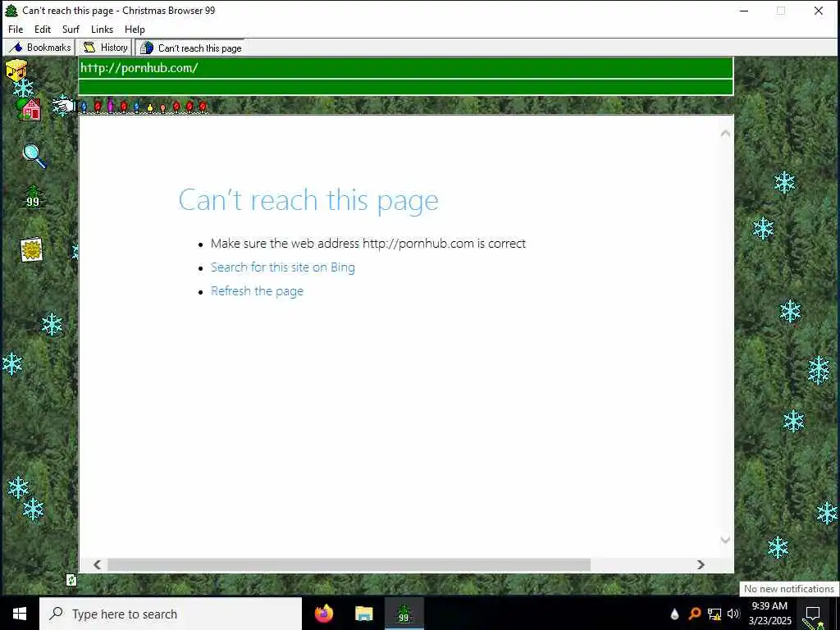Open Firefox from the taskbar
Screen dimensions: 840x630
click(323, 614)
